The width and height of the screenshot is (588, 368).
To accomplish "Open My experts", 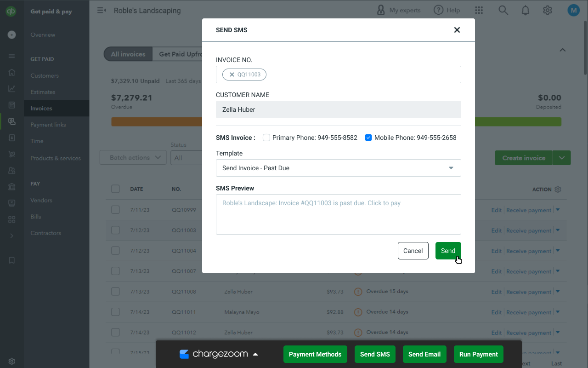I will click(398, 10).
